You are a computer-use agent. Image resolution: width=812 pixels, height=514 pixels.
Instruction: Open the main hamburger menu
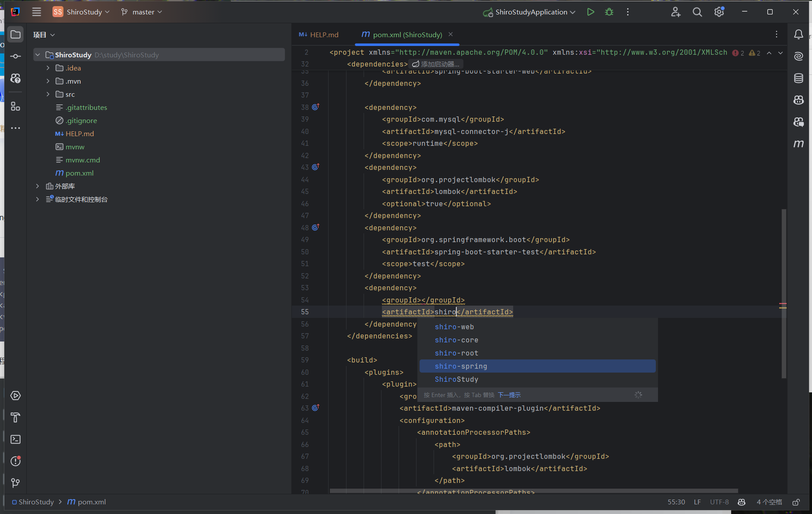pos(37,12)
